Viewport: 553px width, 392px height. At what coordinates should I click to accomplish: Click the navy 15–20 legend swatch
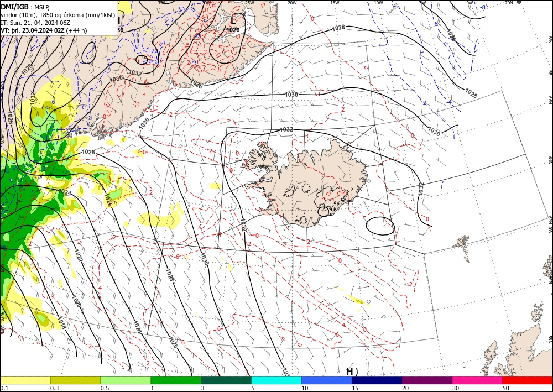[377, 380]
